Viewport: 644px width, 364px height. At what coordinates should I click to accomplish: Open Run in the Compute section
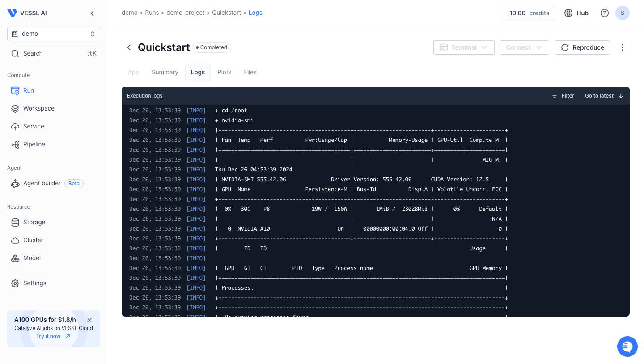(29, 90)
